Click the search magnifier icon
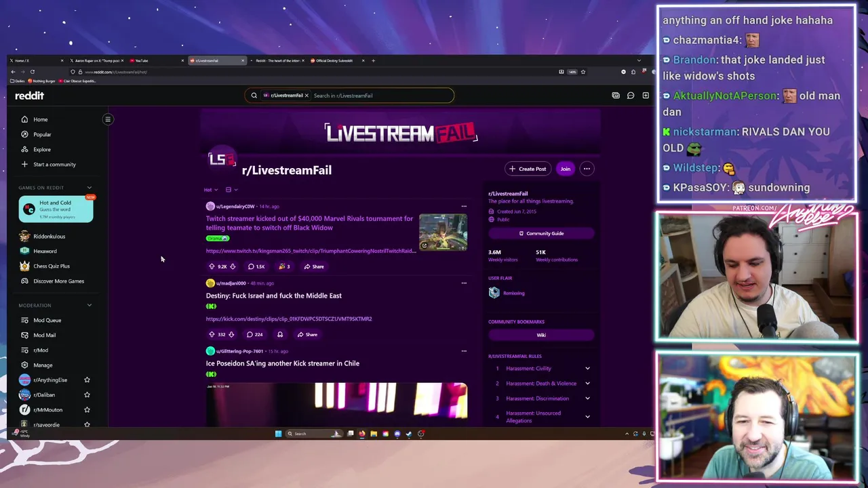Screen dimensions: 868x488 (254, 96)
